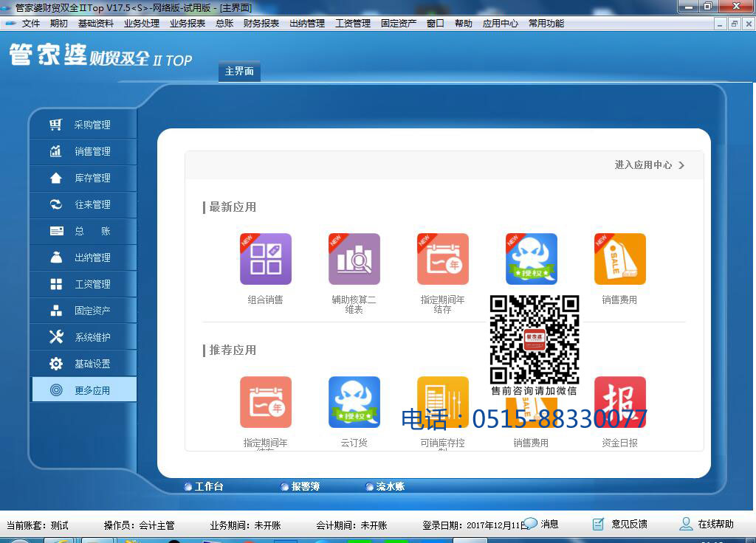
Task: Click the 系统维护 tools icon
Action: coord(56,336)
